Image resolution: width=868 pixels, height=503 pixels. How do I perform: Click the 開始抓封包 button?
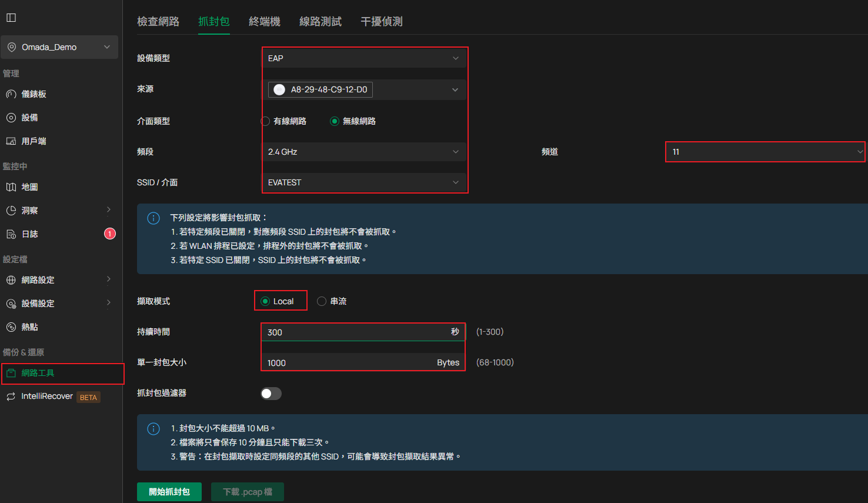click(x=169, y=492)
